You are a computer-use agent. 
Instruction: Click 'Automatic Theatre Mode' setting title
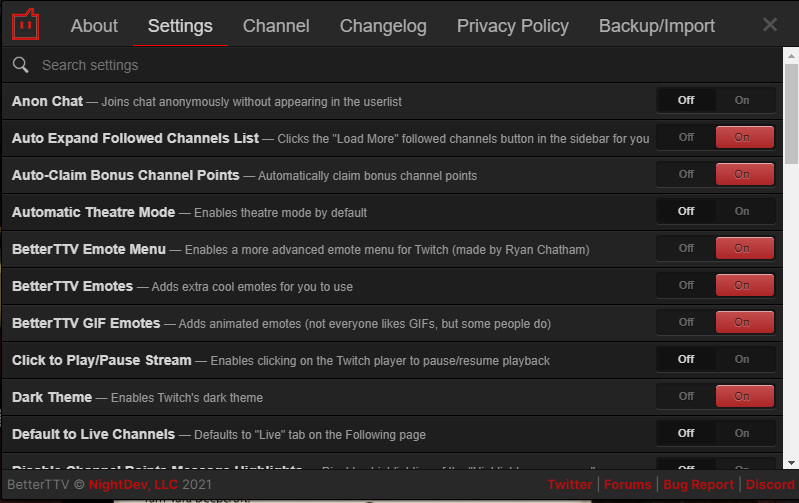click(x=93, y=212)
